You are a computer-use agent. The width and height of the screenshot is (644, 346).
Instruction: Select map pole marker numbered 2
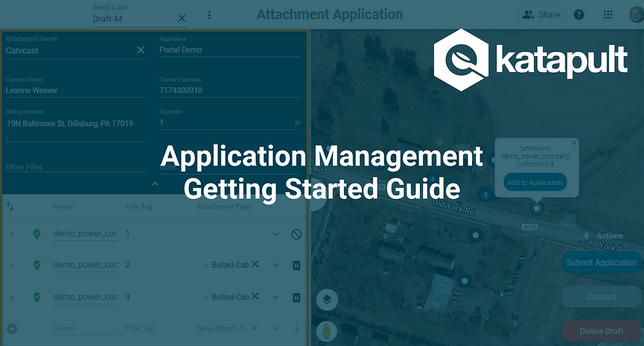486,195
